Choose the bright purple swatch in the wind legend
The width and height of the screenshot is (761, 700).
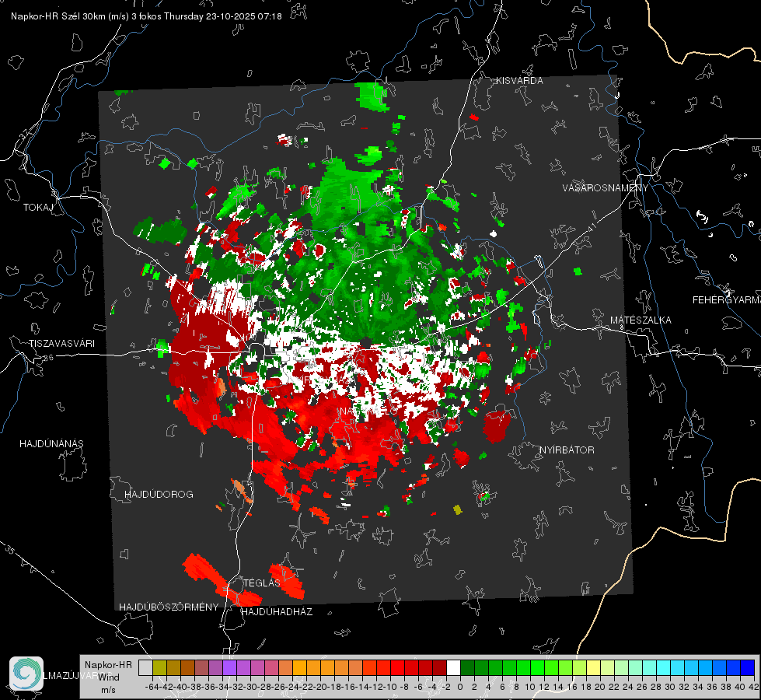pos(229,667)
